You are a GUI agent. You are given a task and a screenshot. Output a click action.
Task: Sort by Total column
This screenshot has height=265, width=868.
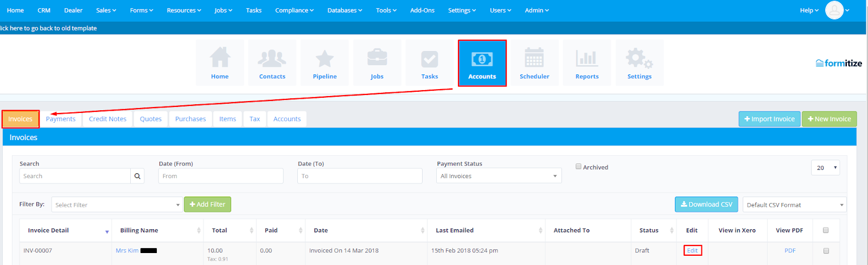231,230
